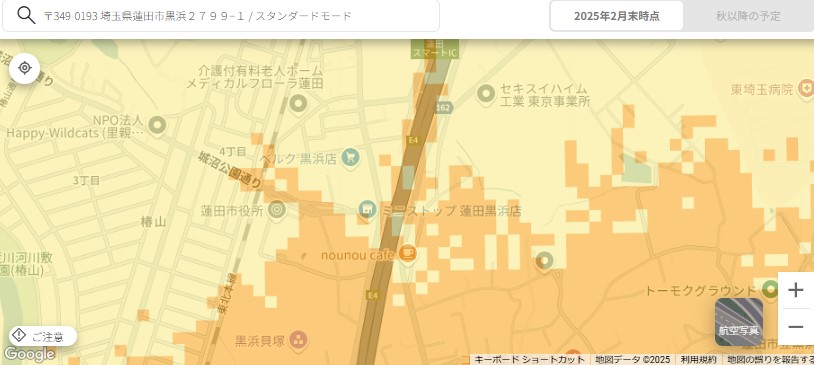The height and width of the screenshot is (365, 814).
Task: Select the 黒浜貝塚 landmark icon
Action: tap(299, 341)
